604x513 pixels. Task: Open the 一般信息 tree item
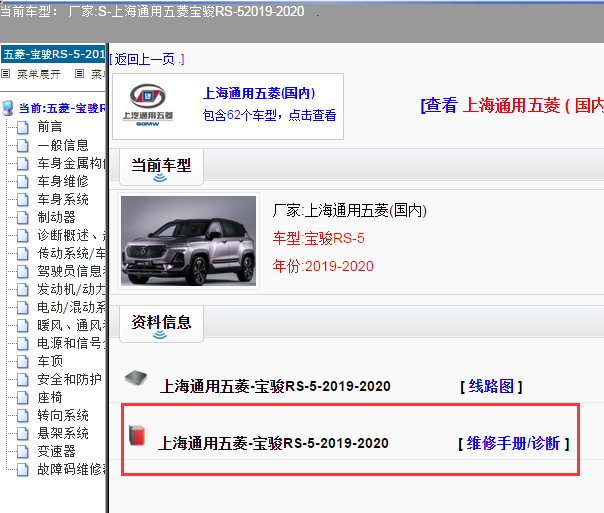point(63,145)
